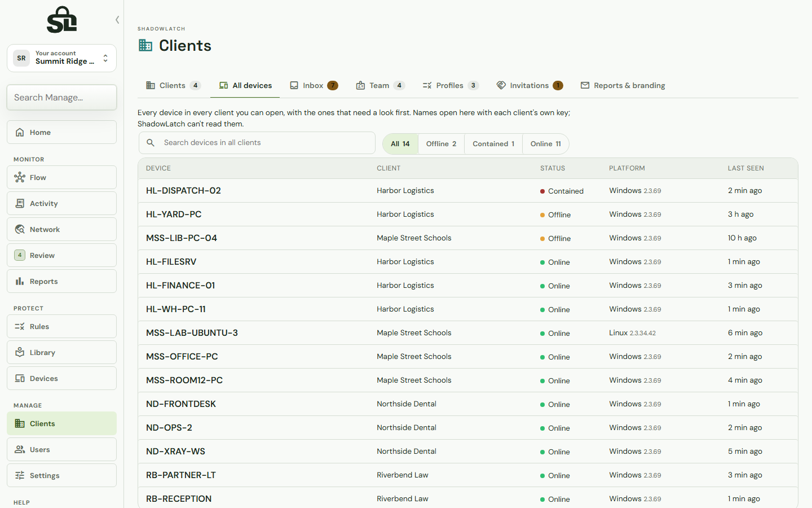
Task: Open device RB-PARTNER-LT
Action: pyautogui.click(x=181, y=475)
